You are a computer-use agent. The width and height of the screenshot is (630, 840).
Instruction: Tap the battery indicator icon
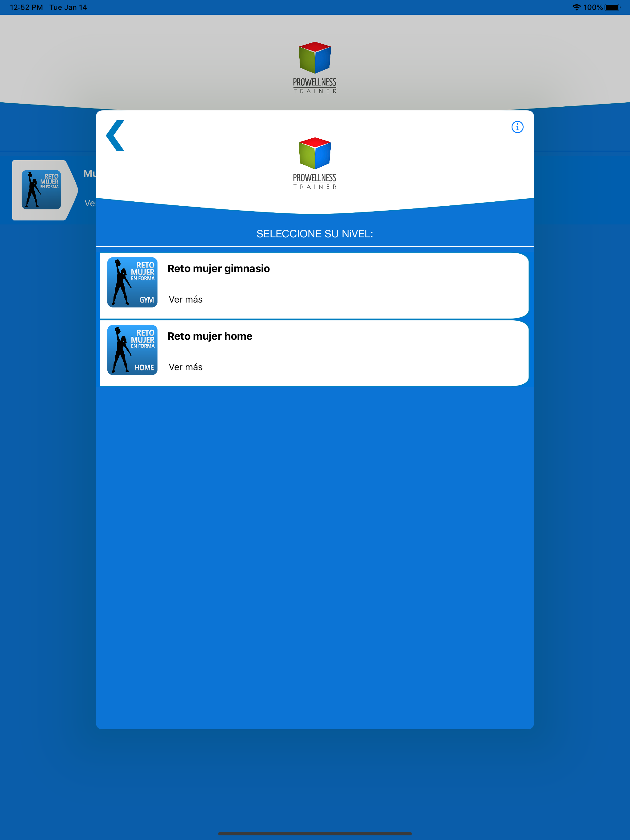(x=612, y=7)
